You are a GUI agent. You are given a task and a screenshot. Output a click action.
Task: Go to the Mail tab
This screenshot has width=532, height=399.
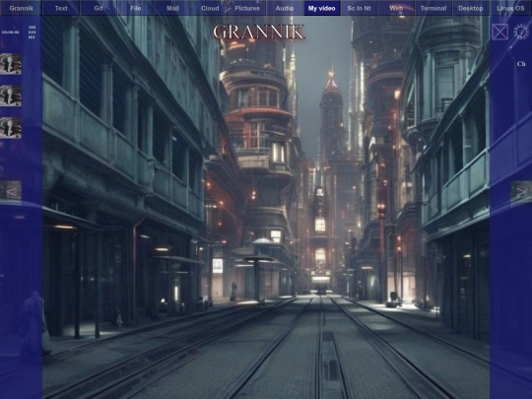[x=172, y=8]
